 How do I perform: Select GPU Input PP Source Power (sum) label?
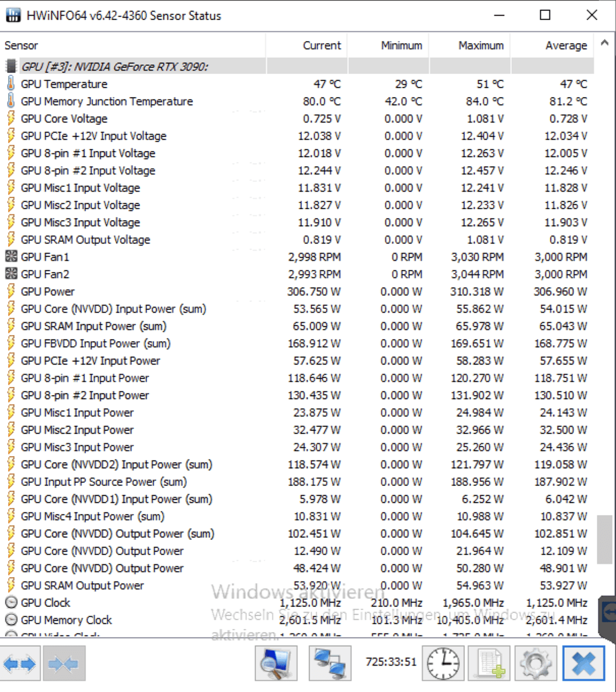click(104, 482)
